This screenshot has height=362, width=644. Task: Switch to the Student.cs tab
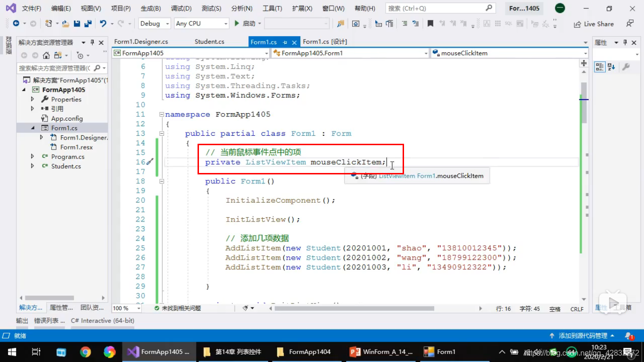209,42
